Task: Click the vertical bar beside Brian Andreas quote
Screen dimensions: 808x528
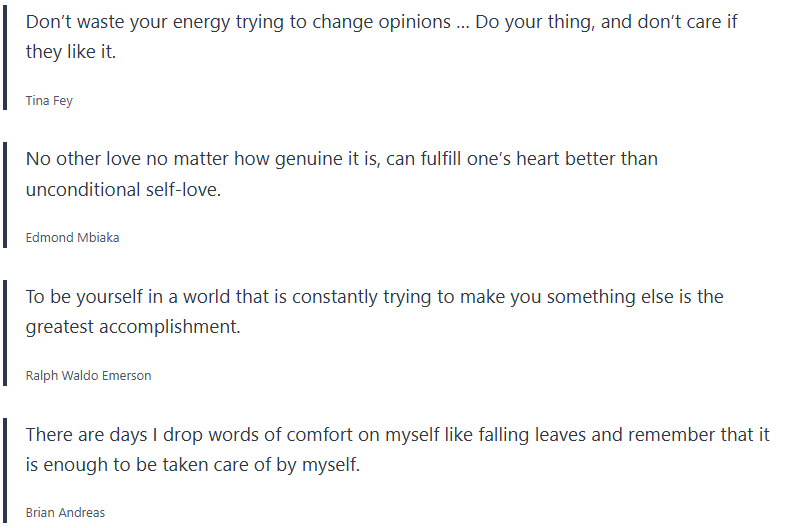Action: pyautogui.click(x=4, y=470)
